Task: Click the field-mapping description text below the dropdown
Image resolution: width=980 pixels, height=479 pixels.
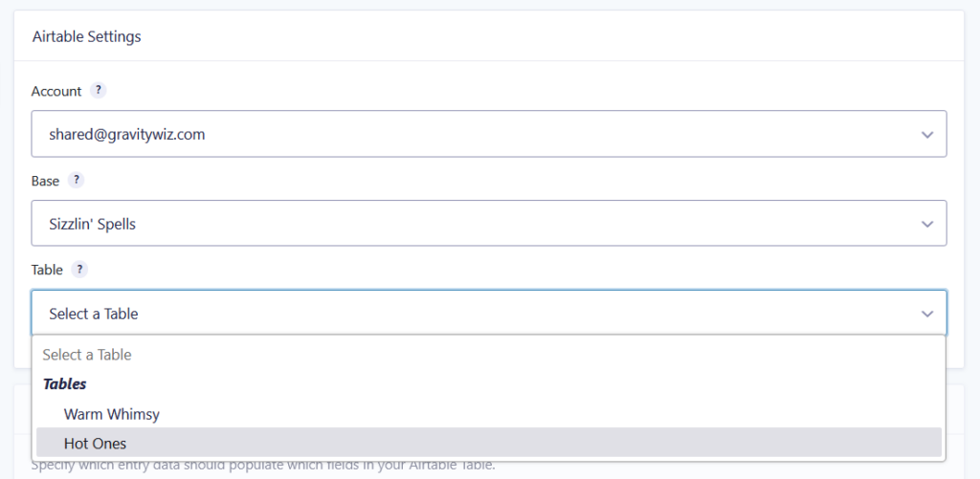Action: (263, 467)
